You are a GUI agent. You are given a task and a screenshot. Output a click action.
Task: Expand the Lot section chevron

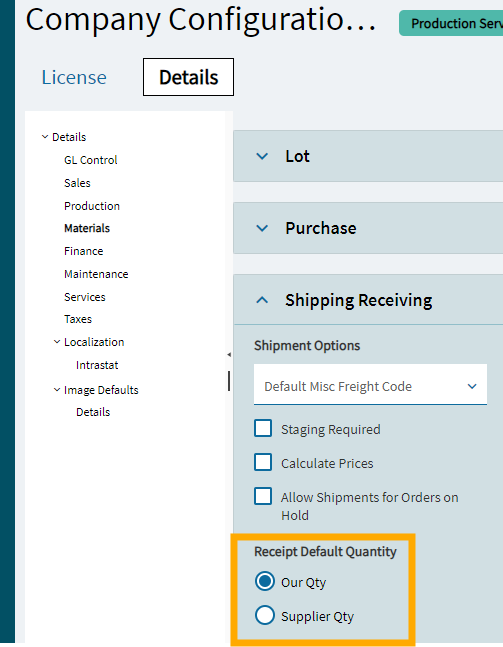262,156
